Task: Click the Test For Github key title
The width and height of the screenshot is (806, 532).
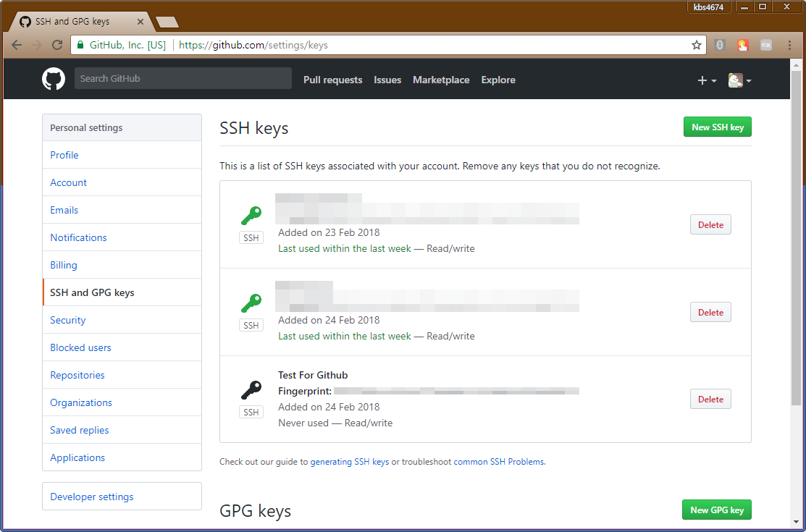Action: coord(313,375)
